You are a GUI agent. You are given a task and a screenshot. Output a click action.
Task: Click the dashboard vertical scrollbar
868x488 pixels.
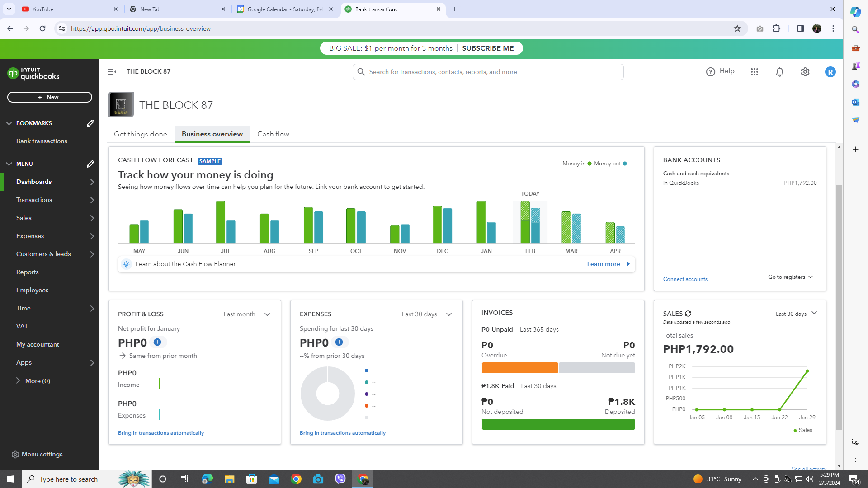[x=839, y=307]
